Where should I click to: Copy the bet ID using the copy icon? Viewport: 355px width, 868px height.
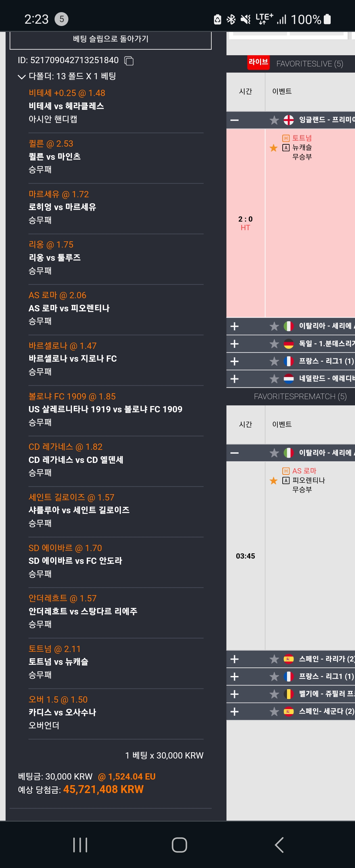click(129, 60)
